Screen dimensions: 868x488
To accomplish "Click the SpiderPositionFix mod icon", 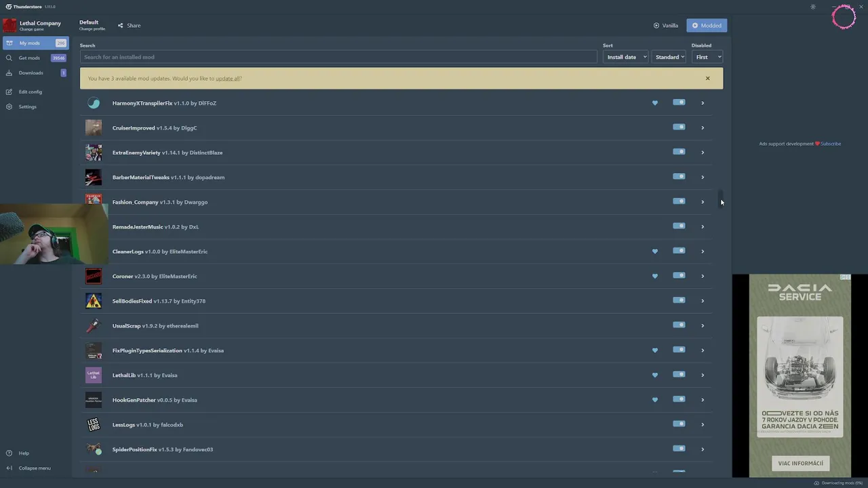I will click(94, 449).
